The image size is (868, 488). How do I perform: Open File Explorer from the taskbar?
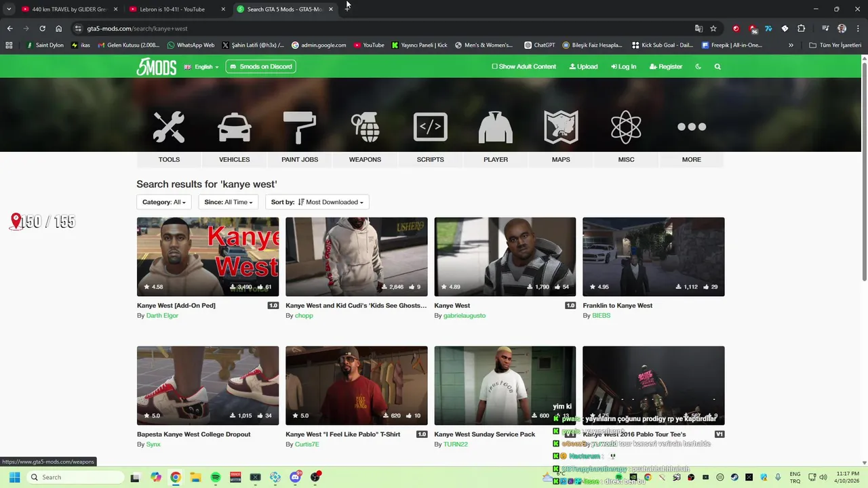tap(195, 477)
